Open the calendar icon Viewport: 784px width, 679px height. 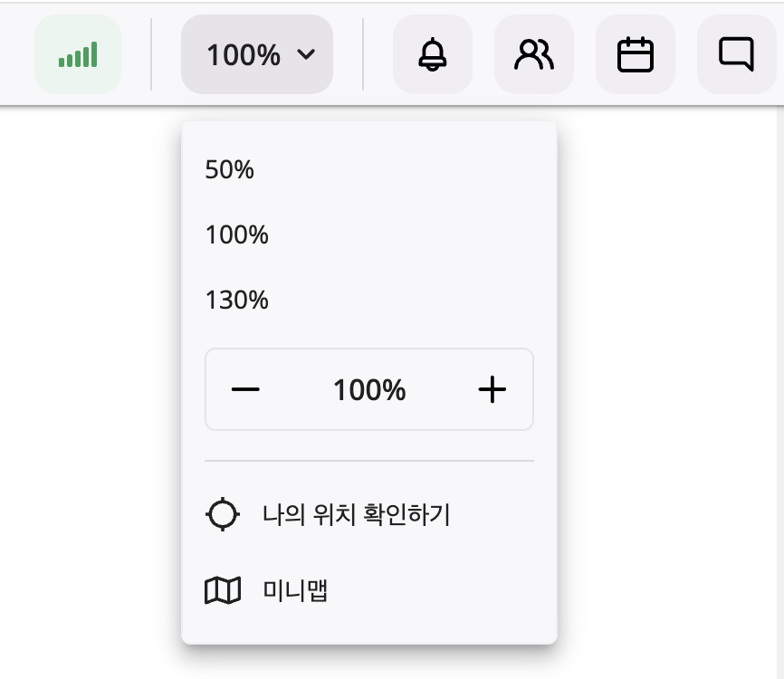point(635,54)
